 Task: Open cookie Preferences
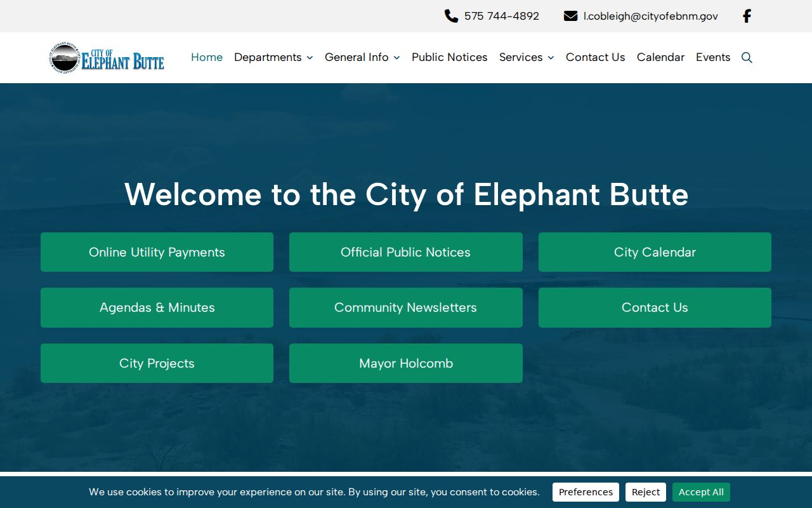point(586,492)
